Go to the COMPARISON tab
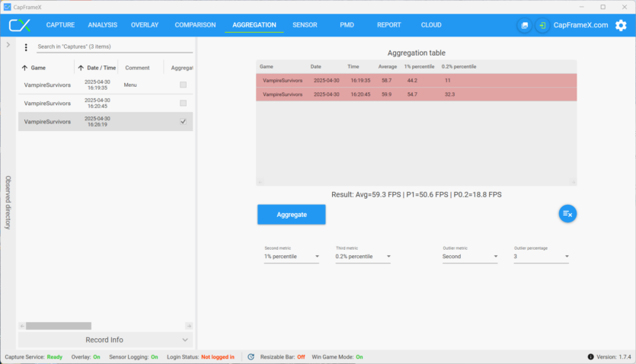Screen dimensions: 636x364 coord(195,25)
